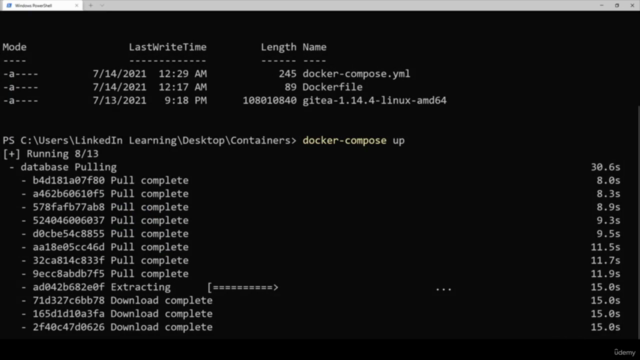The image size is (640, 360).
Task: Close the Windows PowerShell tab
Action: tap(76, 5)
